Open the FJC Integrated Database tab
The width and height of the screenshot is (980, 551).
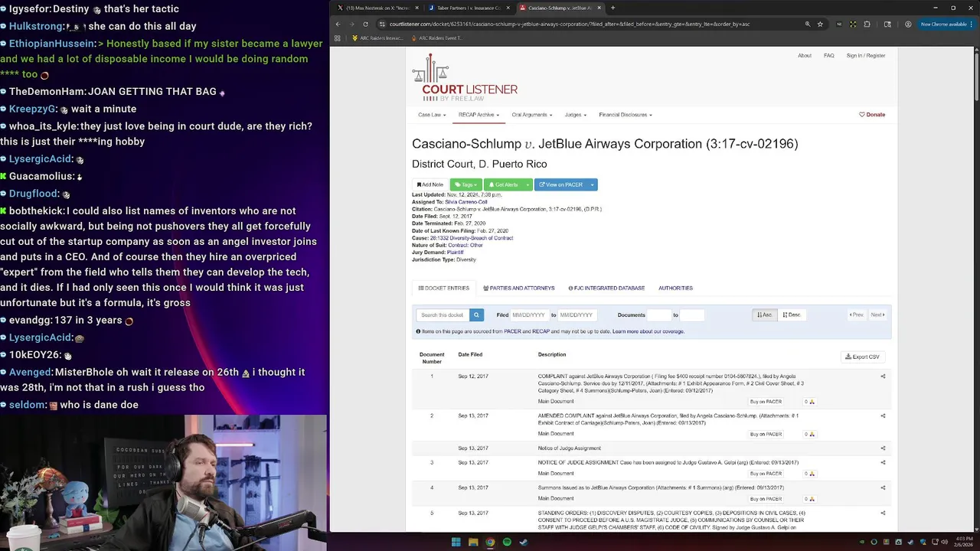pos(606,289)
